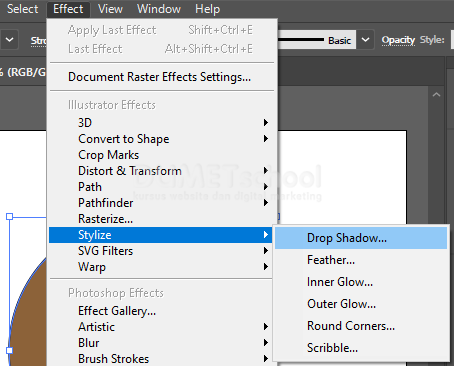Image resolution: width=454 pixels, height=366 pixels.
Task: Open the Effect Gallery
Action: [x=162, y=311]
